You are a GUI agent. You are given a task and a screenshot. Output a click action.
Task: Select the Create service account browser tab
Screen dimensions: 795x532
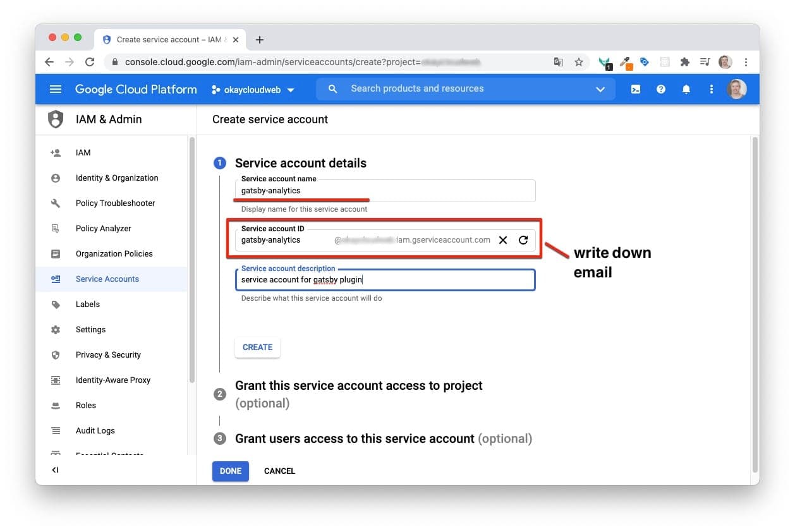tap(170, 40)
